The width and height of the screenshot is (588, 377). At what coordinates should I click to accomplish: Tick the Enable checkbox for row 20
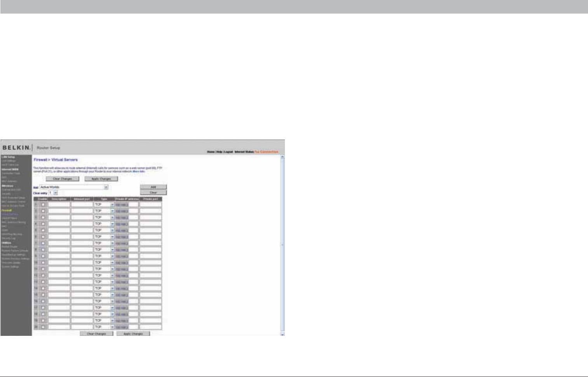click(43, 327)
